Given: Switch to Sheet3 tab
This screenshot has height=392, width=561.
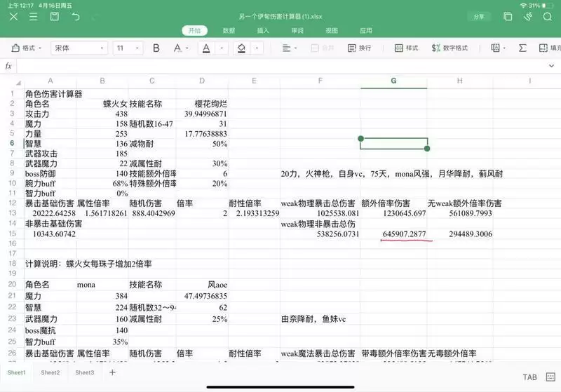Looking at the screenshot, I should [85, 372].
